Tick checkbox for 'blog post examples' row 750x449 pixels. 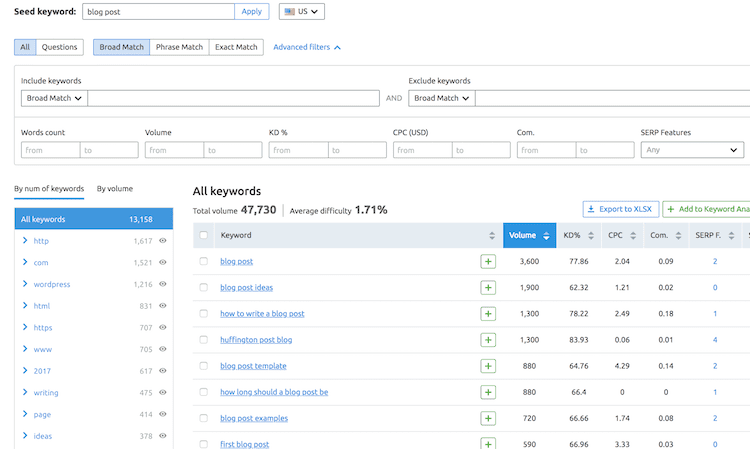[x=203, y=418]
